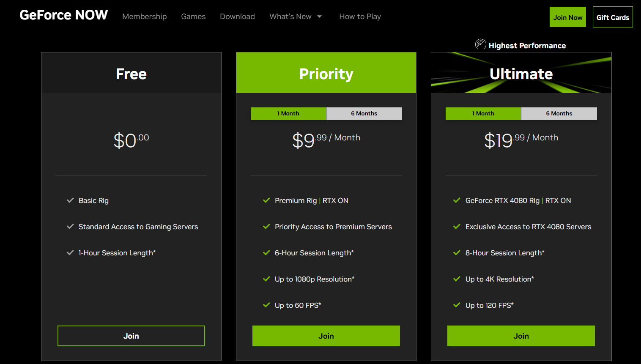The height and width of the screenshot is (364, 641).
Task: Select 1 Month under Ultimate plan
Action: (483, 113)
